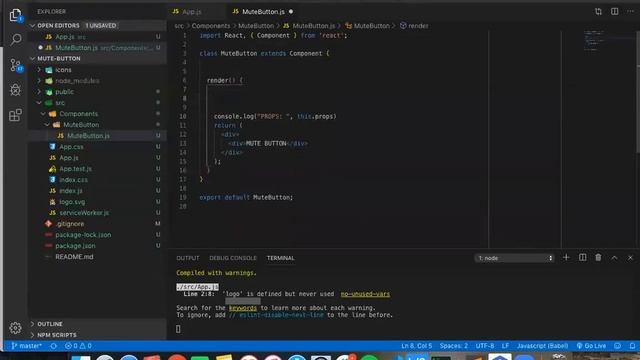Viewport: 640px width, 360px height.
Task: Click the Open Changes icon in editor toolbar
Action: 598,11
